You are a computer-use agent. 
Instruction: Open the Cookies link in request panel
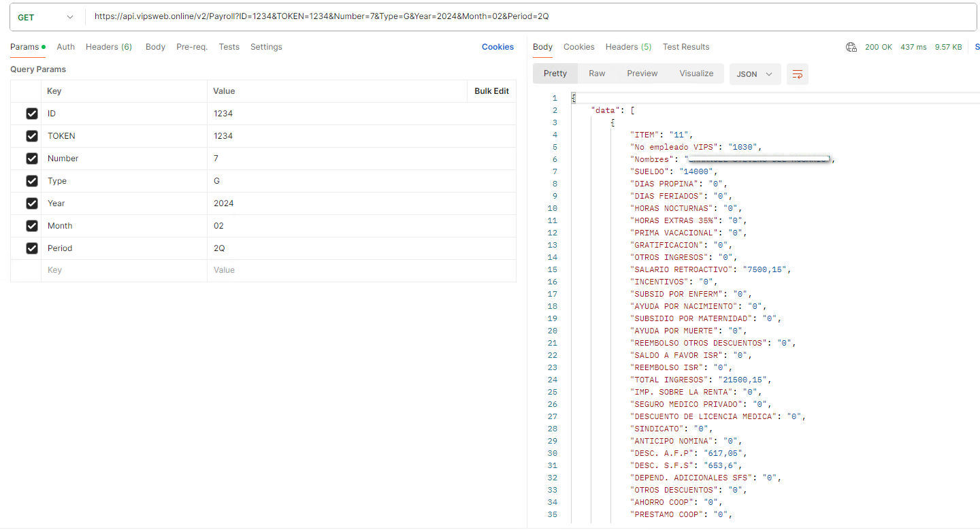coord(497,47)
